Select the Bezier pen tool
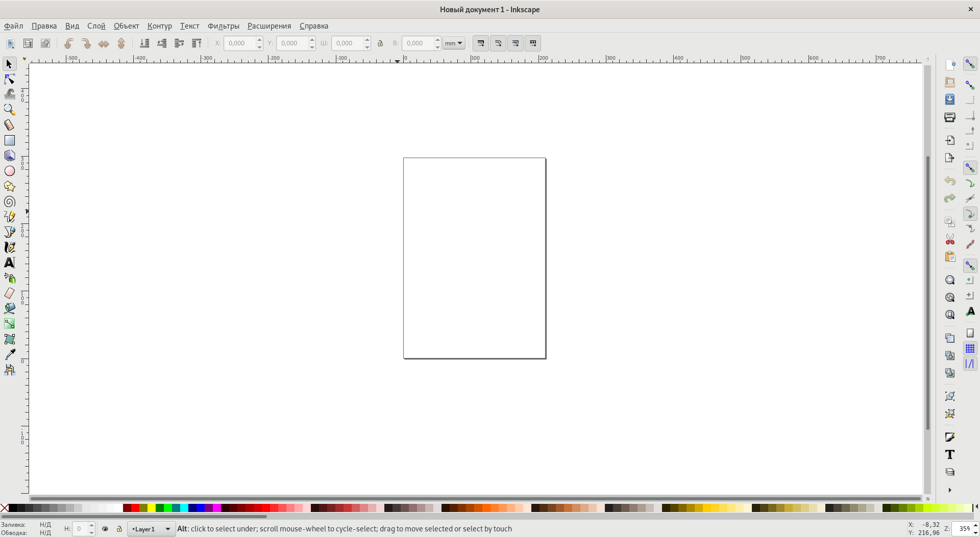The image size is (980, 537). click(9, 232)
